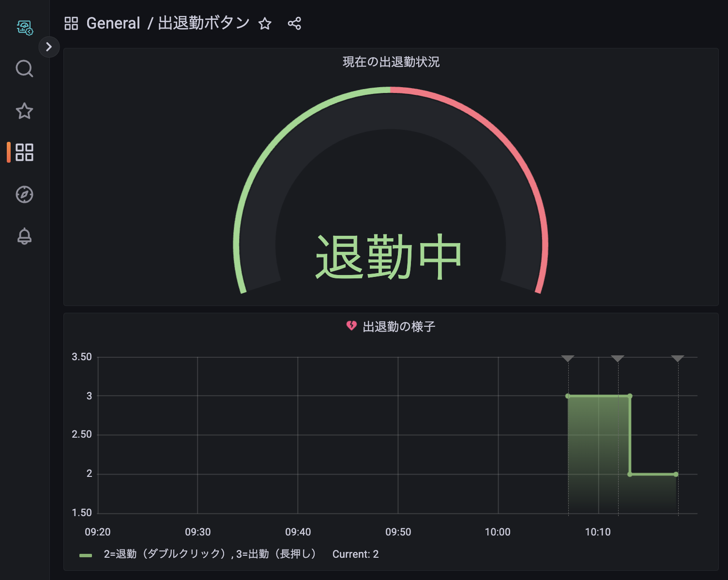Viewport: 728px width, 580px height.
Task: Click the dashboard grid icon beside General
Action: (x=71, y=23)
